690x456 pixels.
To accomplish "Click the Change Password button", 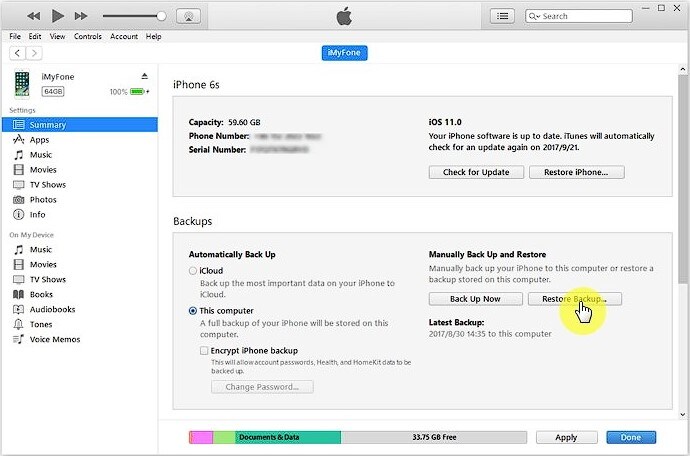I will [262, 387].
